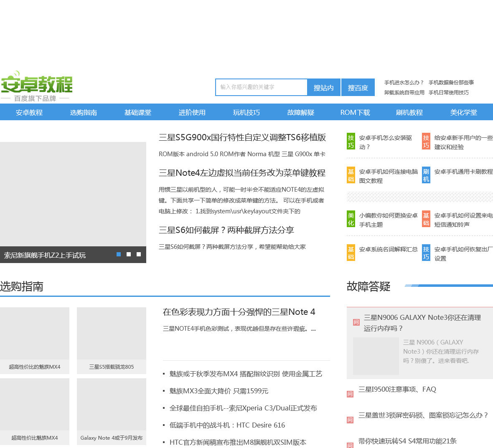Open the 基础课堂 navigation tab
The image size is (493, 448).
pyautogui.click(x=138, y=112)
